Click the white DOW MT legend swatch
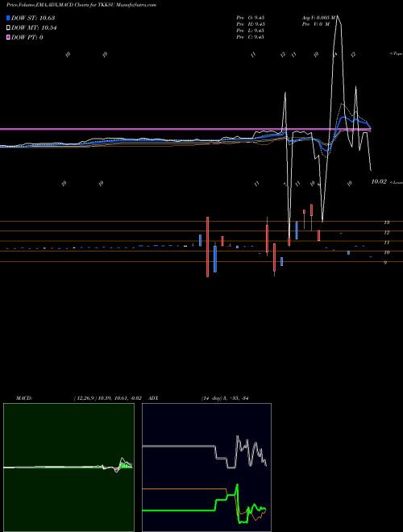The width and height of the screenshot is (403, 532). click(x=9, y=28)
